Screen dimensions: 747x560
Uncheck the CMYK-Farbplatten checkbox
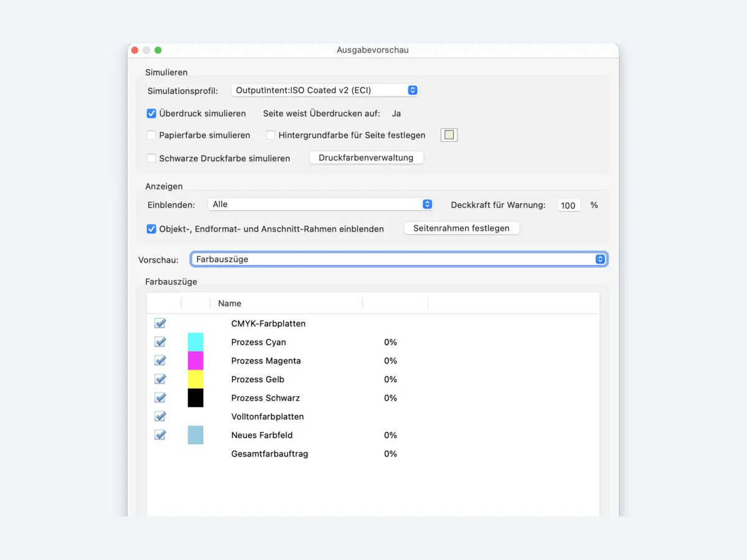(x=160, y=324)
